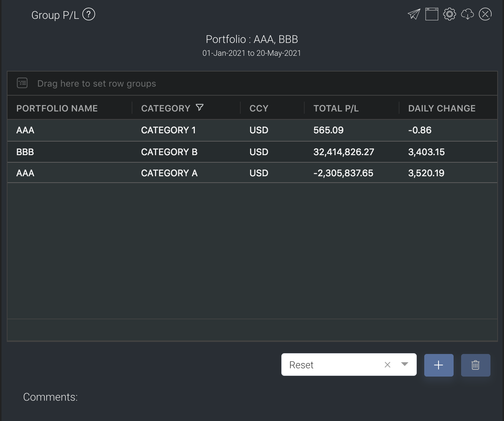Click the CATEGORY A cell
Viewport: 504px width, 421px height.
tap(169, 173)
